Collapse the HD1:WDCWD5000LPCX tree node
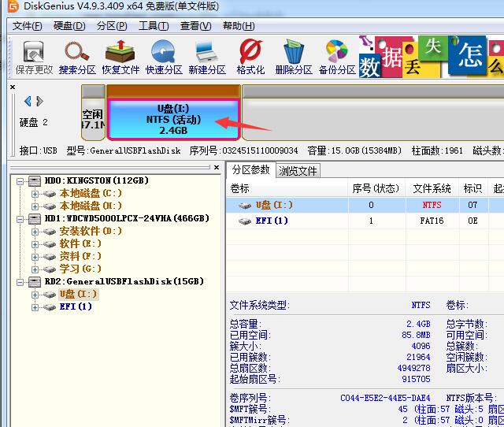Screen dimensions: 504x427 click(x=20, y=219)
